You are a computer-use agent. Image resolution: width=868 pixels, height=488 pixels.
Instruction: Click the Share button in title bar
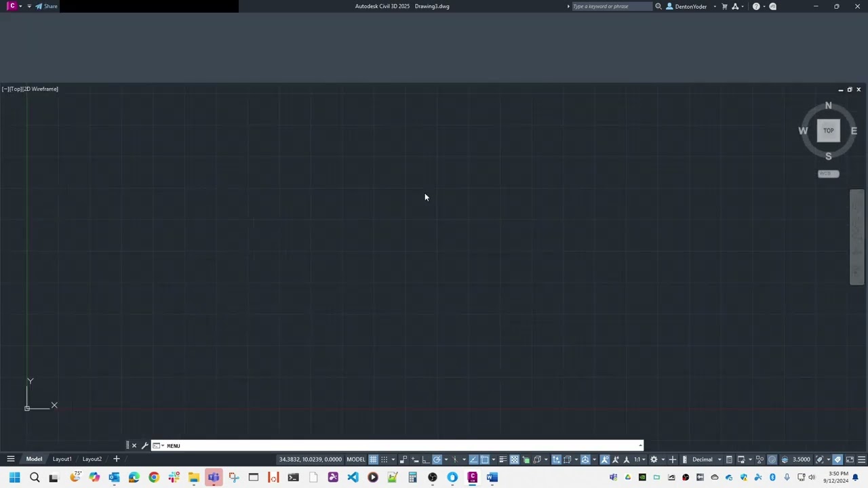(x=46, y=6)
